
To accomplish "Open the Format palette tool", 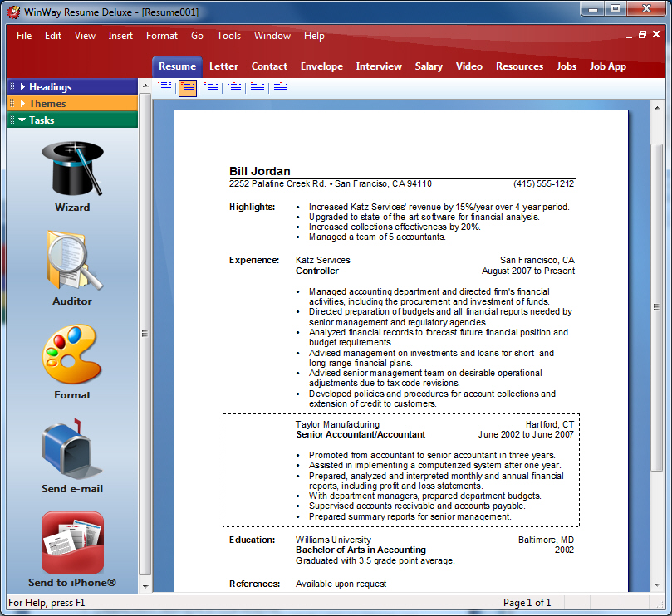I will (x=71, y=359).
